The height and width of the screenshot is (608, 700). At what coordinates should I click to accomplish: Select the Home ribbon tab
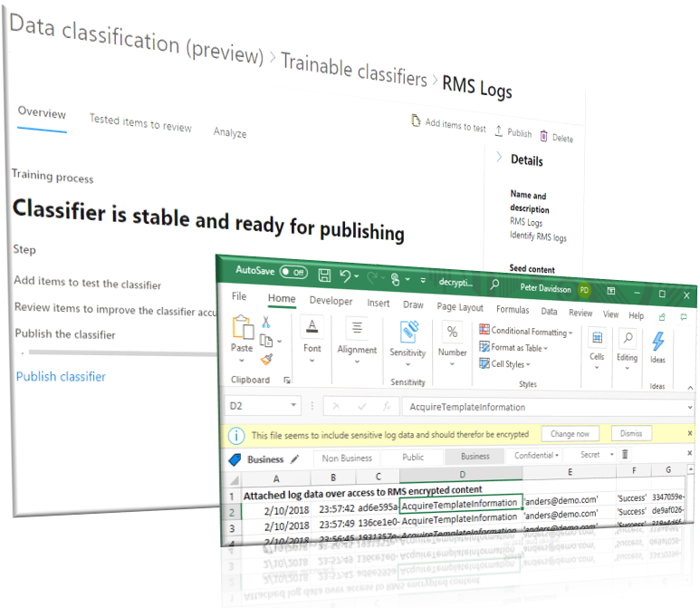[282, 298]
